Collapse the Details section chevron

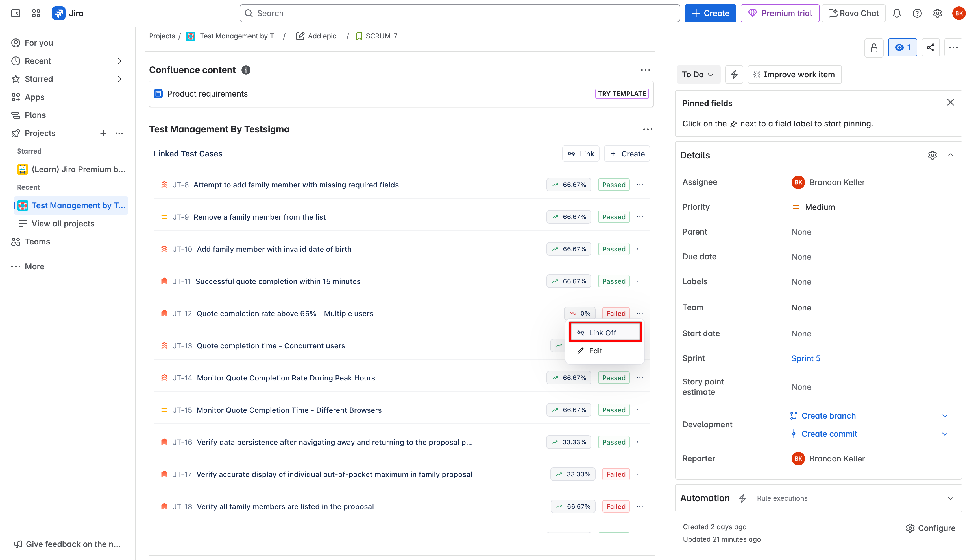[950, 155]
